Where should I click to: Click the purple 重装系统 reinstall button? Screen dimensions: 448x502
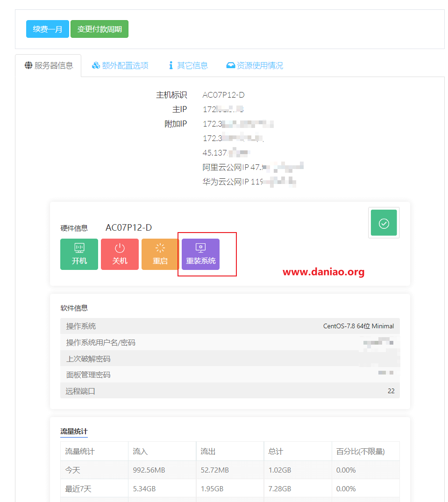tap(201, 254)
